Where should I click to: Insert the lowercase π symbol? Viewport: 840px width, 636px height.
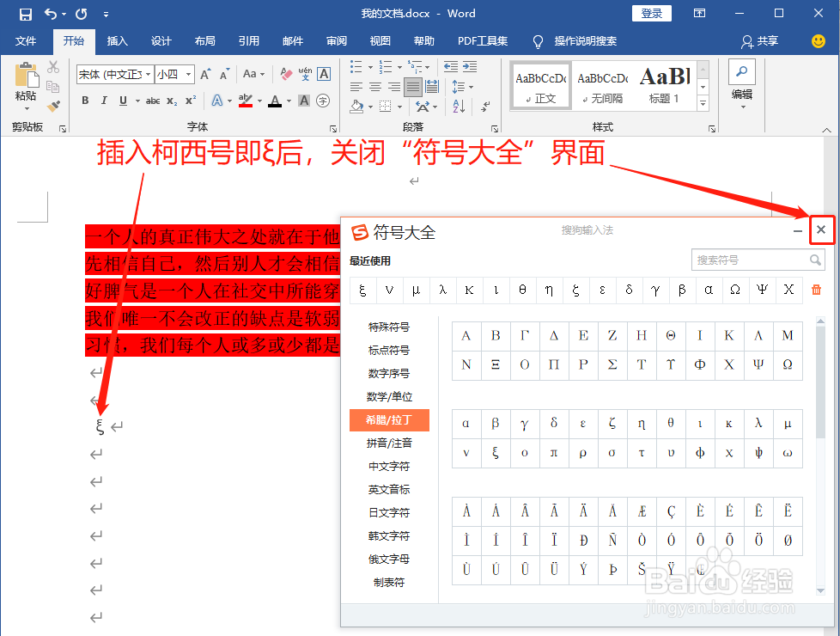pos(554,453)
